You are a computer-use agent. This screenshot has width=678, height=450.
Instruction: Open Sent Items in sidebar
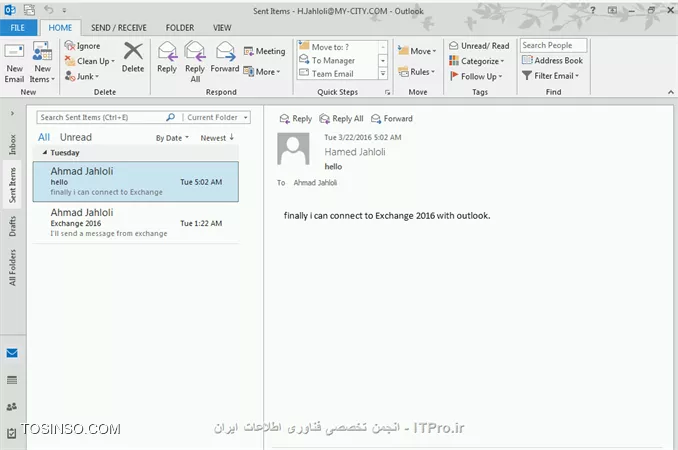point(12,185)
